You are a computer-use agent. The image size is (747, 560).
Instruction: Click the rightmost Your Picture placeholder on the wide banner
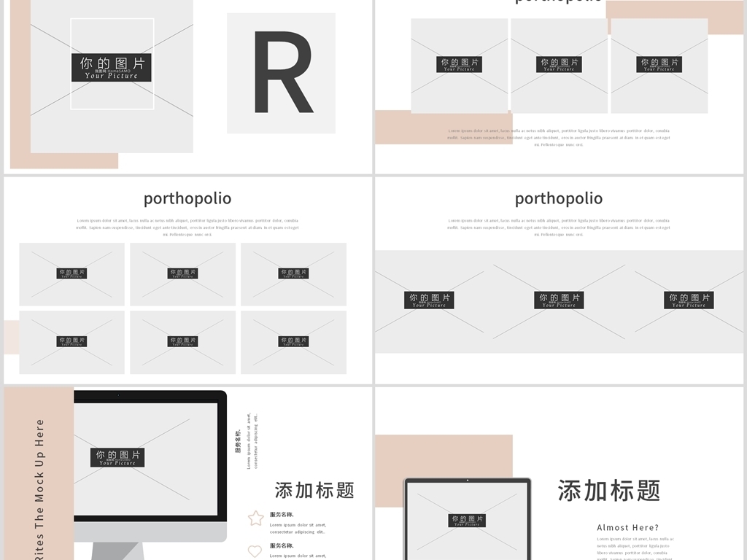click(x=689, y=299)
